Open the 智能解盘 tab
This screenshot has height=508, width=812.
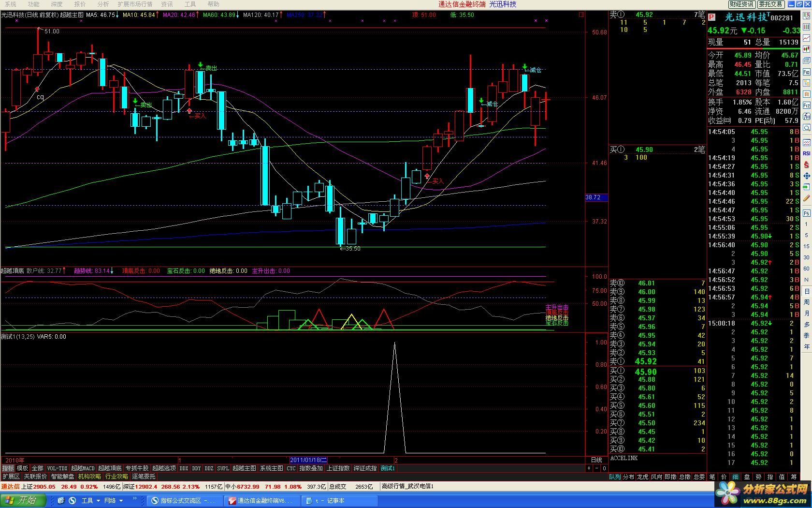pyautogui.click(x=63, y=477)
